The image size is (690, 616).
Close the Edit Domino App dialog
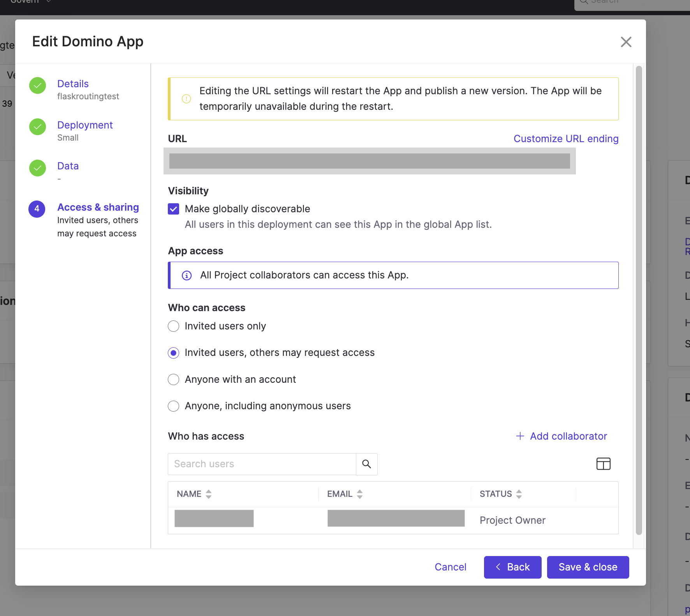(626, 42)
